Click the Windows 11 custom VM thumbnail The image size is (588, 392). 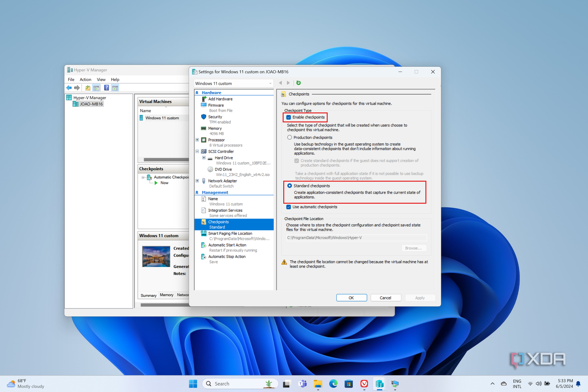(x=156, y=257)
